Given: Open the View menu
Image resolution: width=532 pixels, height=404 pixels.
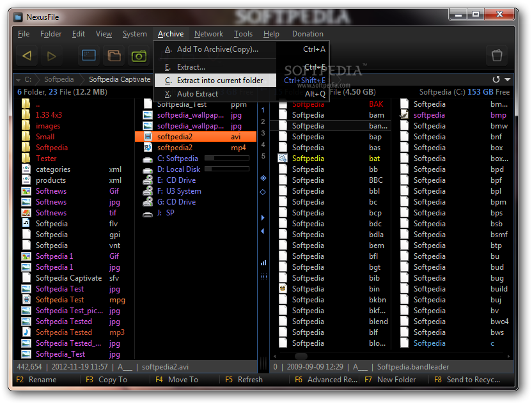Looking at the screenshot, I should [104, 34].
